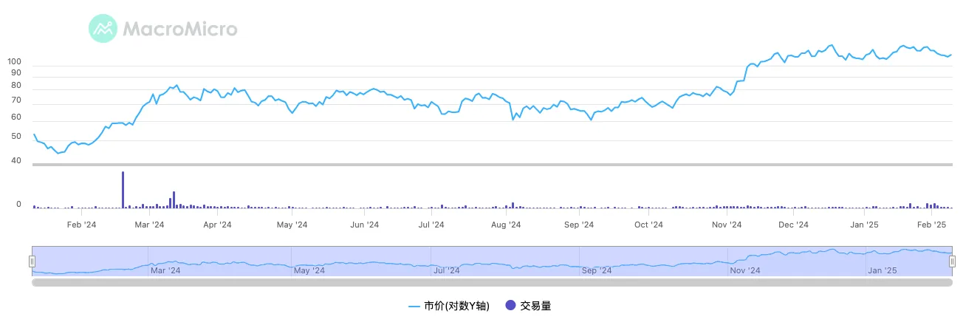Click the Sep '24 label on main x-axis
Image resolution: width=980 pixels, height=325 pixels.
pos(579,225)
